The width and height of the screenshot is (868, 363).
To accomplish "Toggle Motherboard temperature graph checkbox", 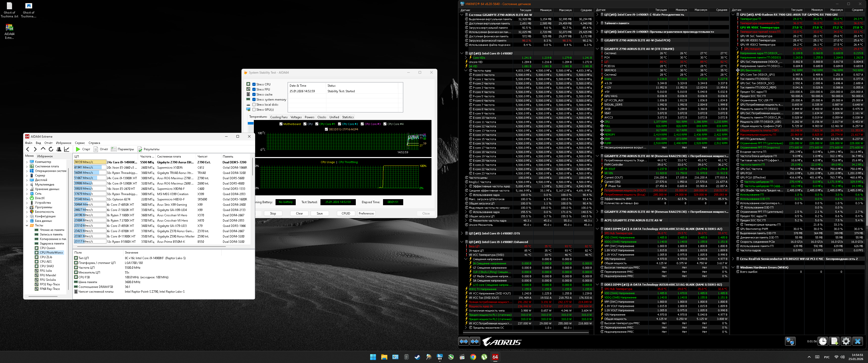I will tap(281, 124).
